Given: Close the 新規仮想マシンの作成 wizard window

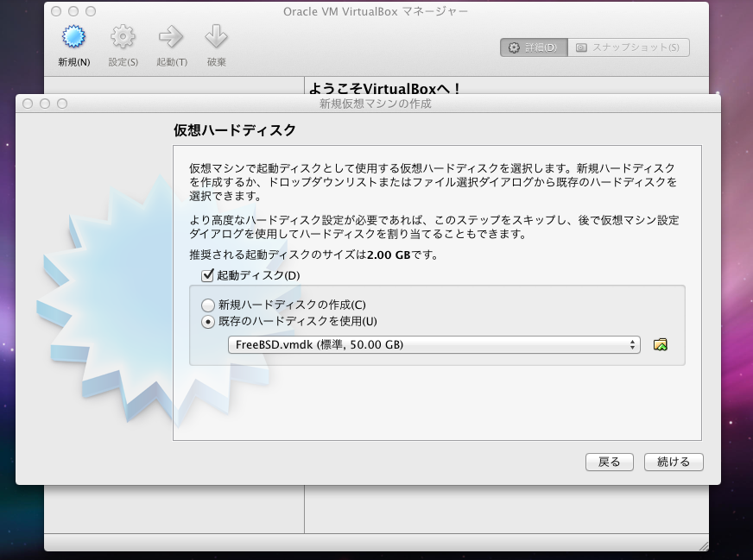Looking at the screenshot, I should (x=28, y=104).
